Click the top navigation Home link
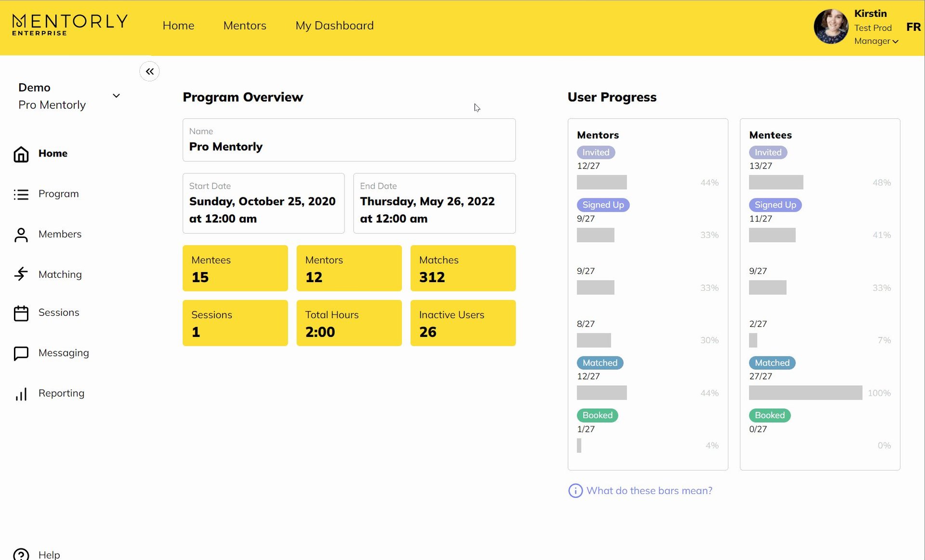This screenshot has height=560, width=925. pyautogui.click(x=178, y=26)
